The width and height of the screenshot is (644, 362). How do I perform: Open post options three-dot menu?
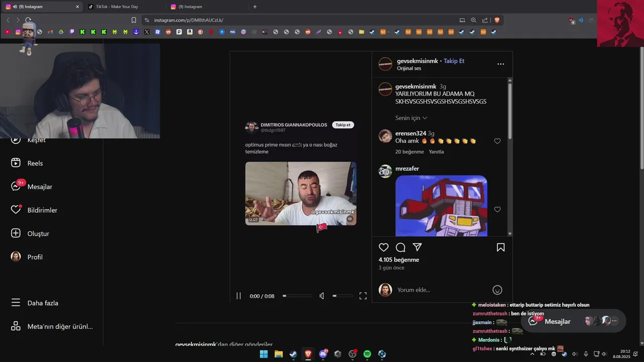[501, 64]
